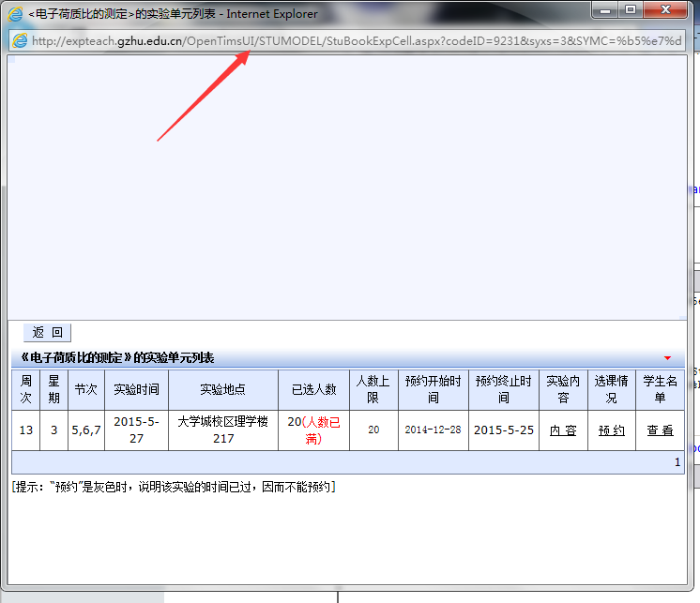
Task: Minimize the Internet Explorer window
Action: click(x=605, y=9)
